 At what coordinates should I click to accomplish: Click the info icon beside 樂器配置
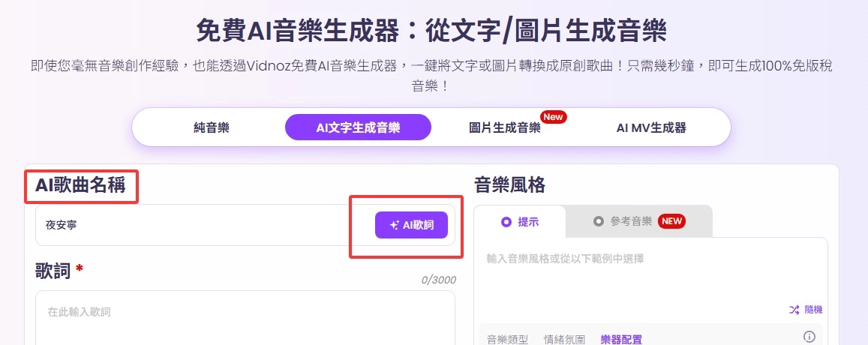[809, 337]
